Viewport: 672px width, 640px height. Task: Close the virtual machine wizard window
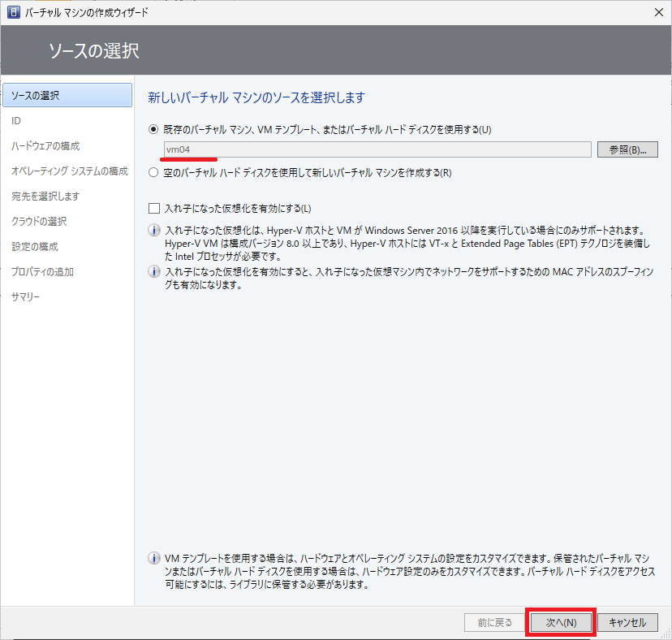coord(659,12)
